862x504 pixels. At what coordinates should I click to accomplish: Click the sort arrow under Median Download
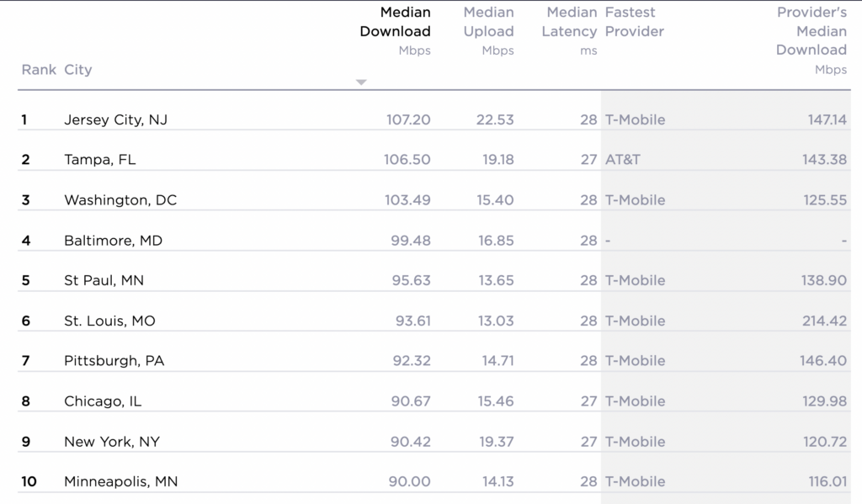[361, 82]
